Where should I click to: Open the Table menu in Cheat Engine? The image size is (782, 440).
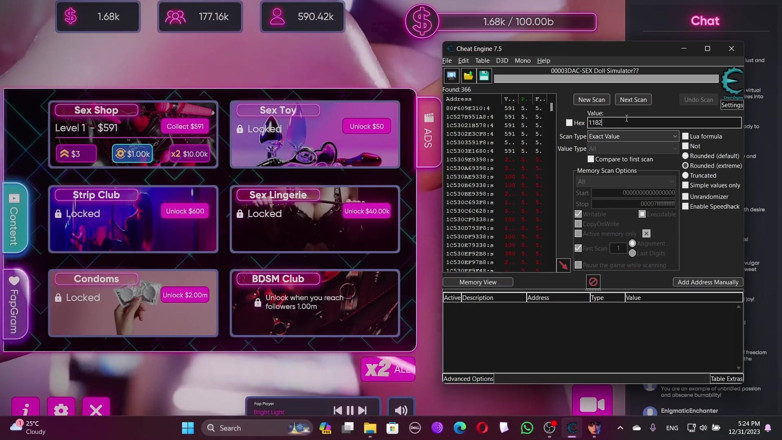(x=482, y=61)
